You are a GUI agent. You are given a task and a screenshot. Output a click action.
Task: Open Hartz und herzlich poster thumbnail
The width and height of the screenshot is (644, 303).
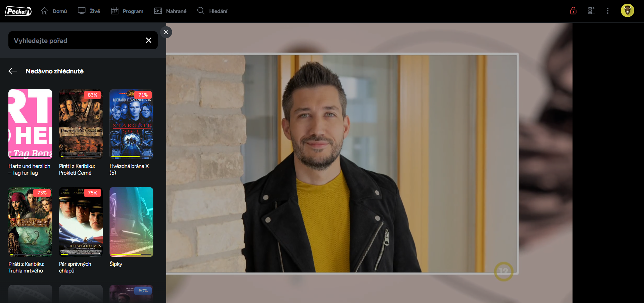click(x=30, y=124)
